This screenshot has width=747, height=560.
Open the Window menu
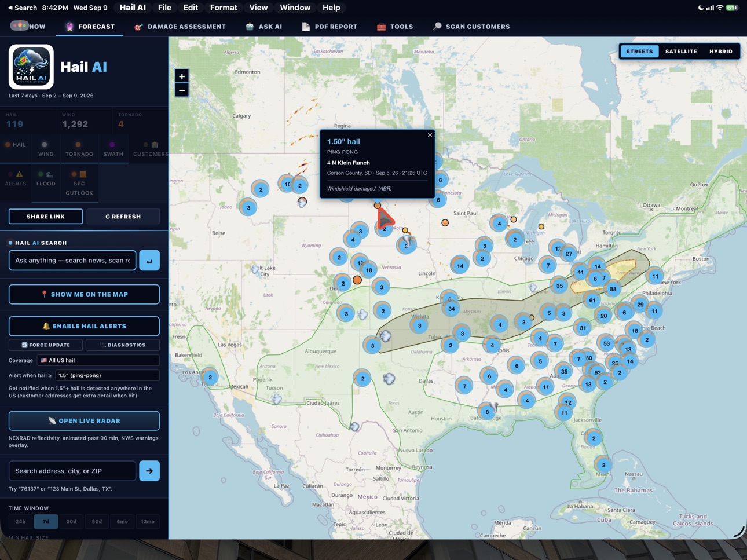coord(295,8)
